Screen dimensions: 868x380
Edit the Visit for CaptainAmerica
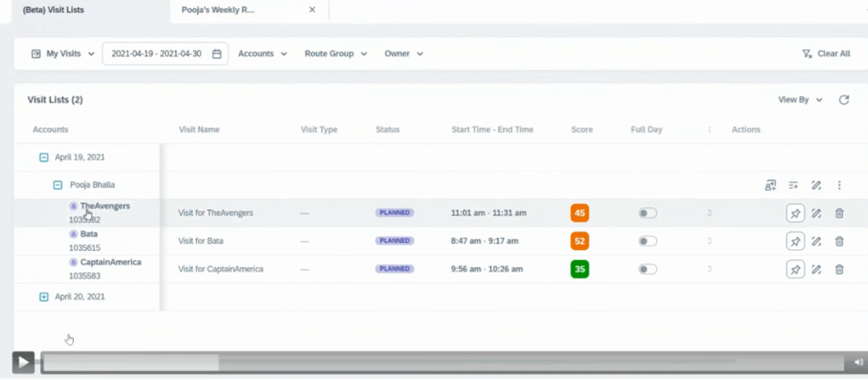click(x=816, y=269)
